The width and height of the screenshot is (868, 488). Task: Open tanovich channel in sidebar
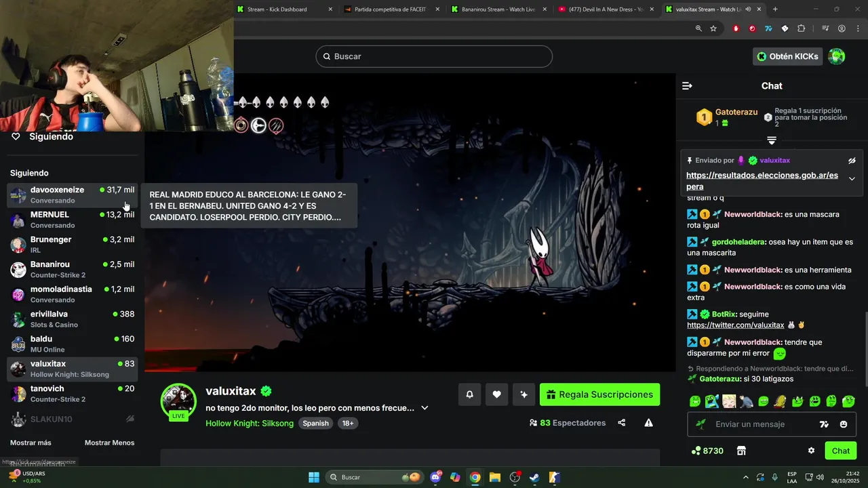[x=73, y=394]
